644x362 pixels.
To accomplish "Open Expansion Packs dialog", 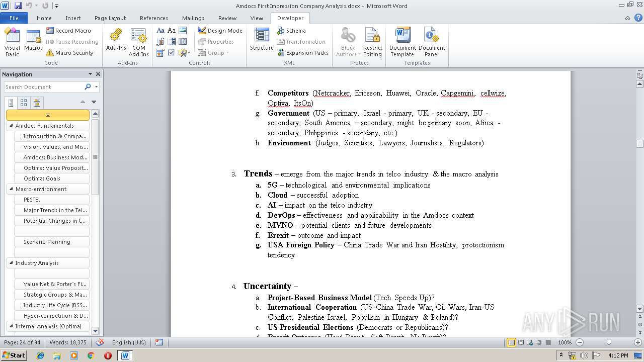I will [x=302, y=53].
